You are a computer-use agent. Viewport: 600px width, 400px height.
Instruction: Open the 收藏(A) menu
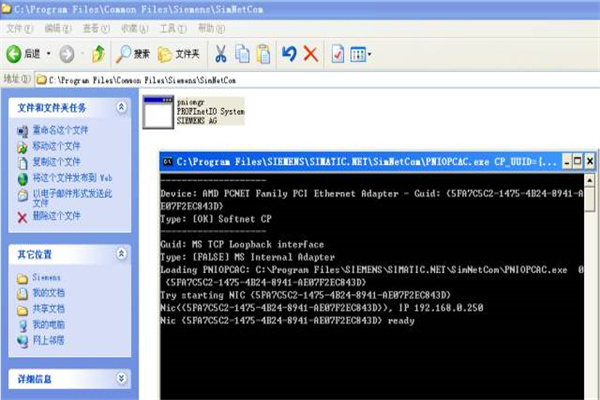click(134, 29)
